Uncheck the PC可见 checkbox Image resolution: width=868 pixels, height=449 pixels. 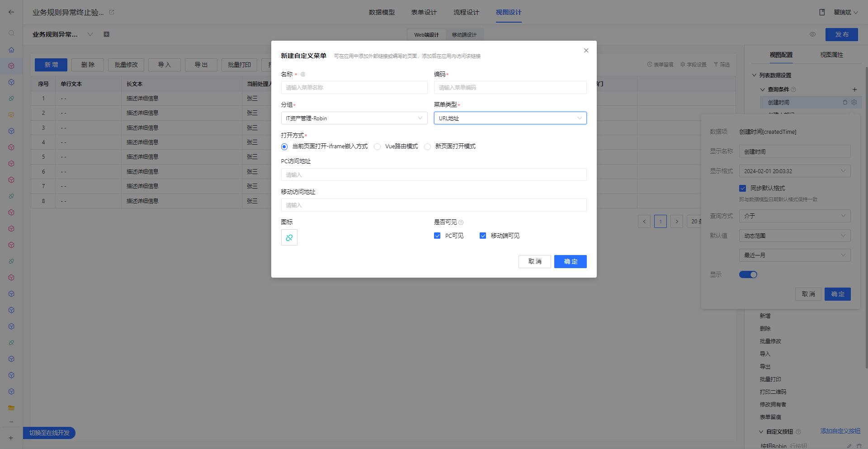(x=437, y=236)
